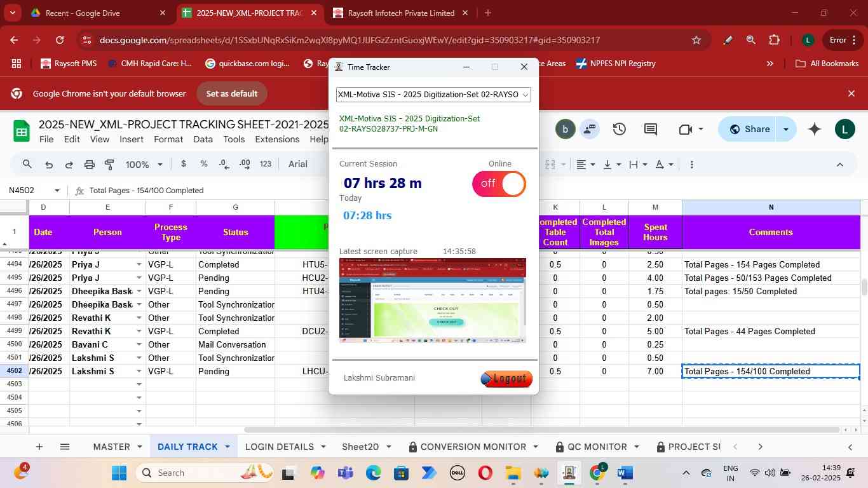Open the Edit menu in Sheets
Viewport: 868px width, 488px height.
72,139
